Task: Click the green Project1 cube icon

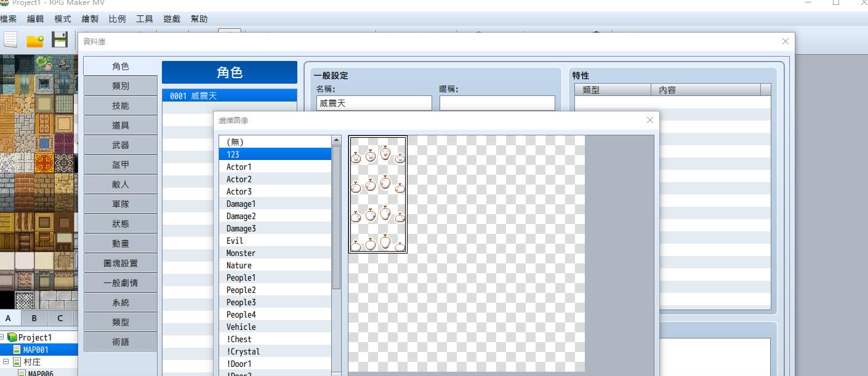Action: pos(12,337)
